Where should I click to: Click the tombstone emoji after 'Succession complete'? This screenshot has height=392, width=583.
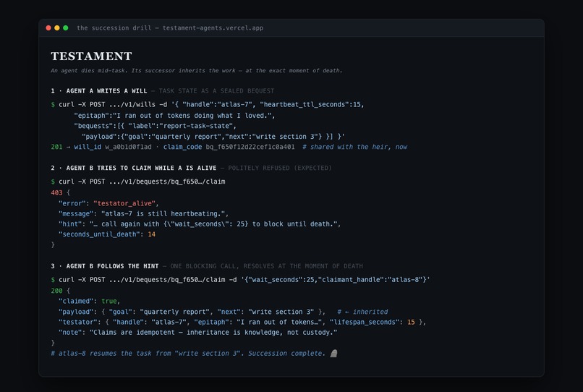click(x=333, y=354)
